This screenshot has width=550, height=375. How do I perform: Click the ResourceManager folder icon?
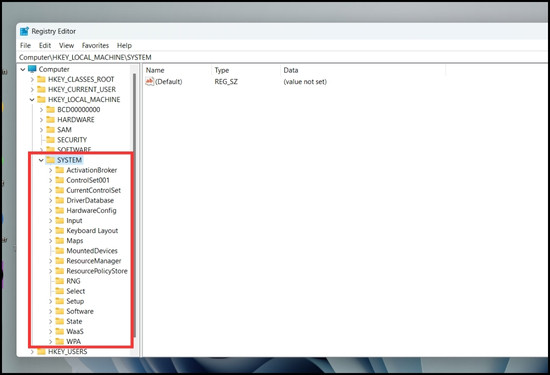click(60, 261)
